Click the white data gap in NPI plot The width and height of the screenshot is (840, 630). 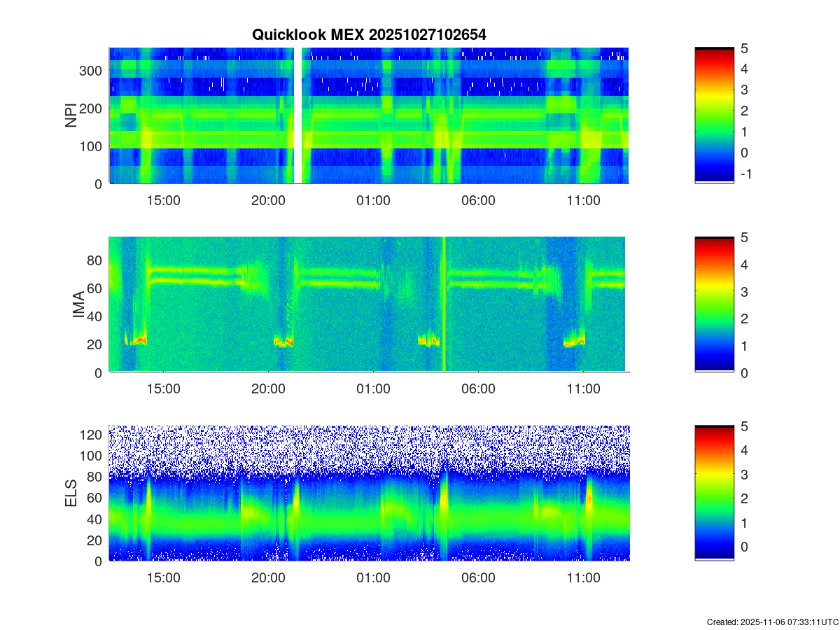(297, 115)
